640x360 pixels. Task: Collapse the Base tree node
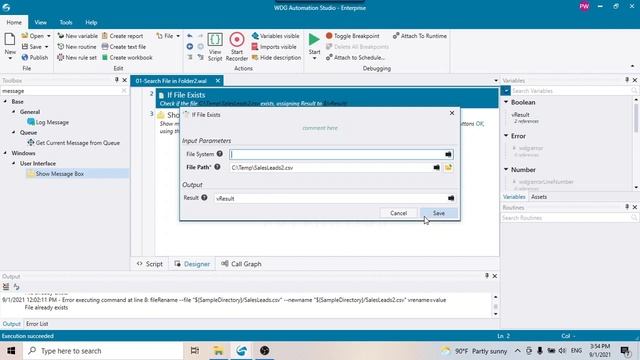(x=5, y=101)
